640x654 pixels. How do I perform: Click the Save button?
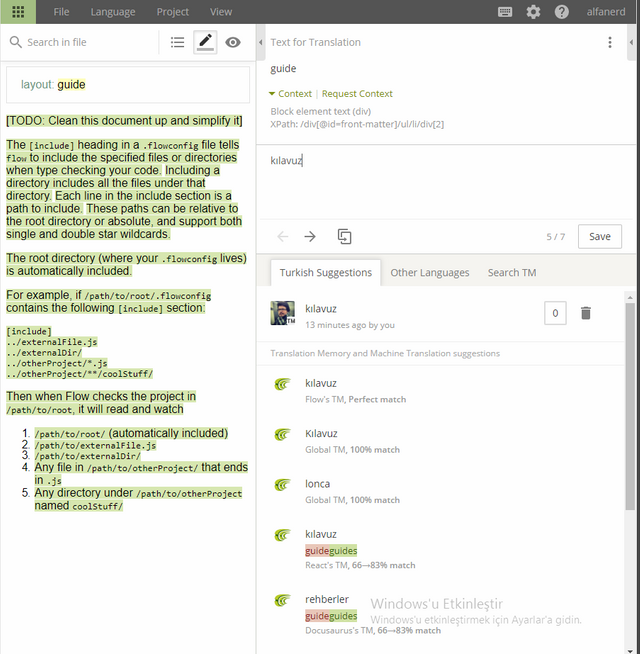[x=600, y=236]
